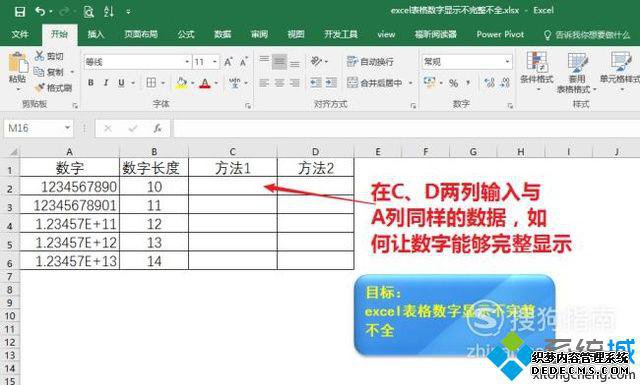Click the accounting number format icon

coord(429,82)
